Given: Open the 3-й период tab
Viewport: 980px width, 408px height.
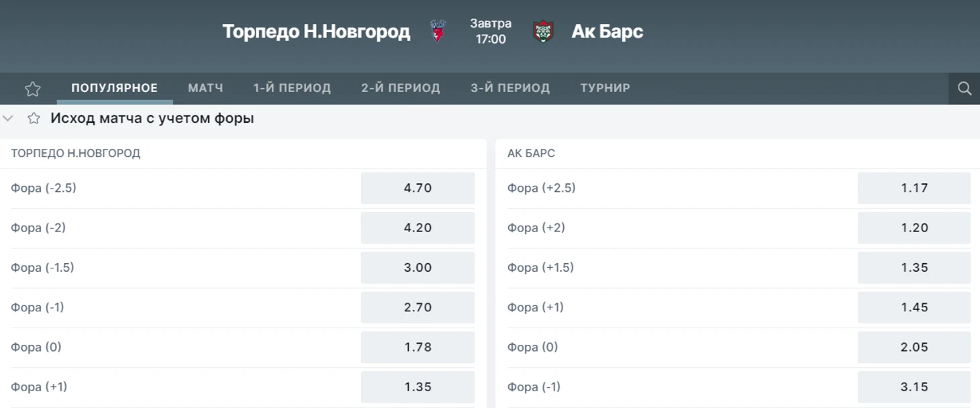Looking at the screenshot, I should 510,88.
